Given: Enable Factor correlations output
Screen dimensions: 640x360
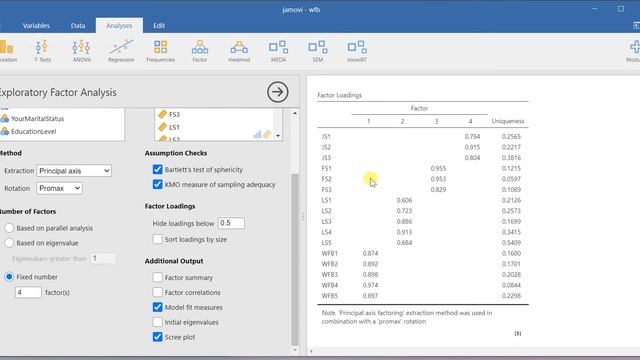Looking at the screenshot, I should (x=157, y=292).
